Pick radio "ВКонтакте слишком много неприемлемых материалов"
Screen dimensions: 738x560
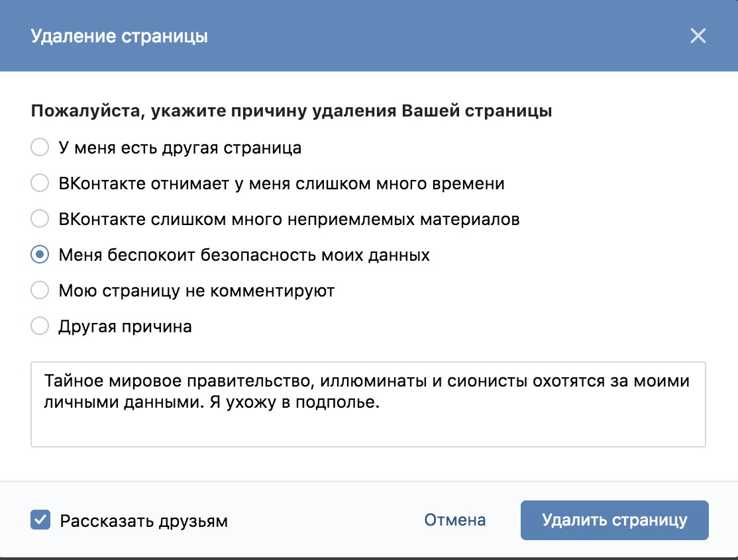click(40, 219)
